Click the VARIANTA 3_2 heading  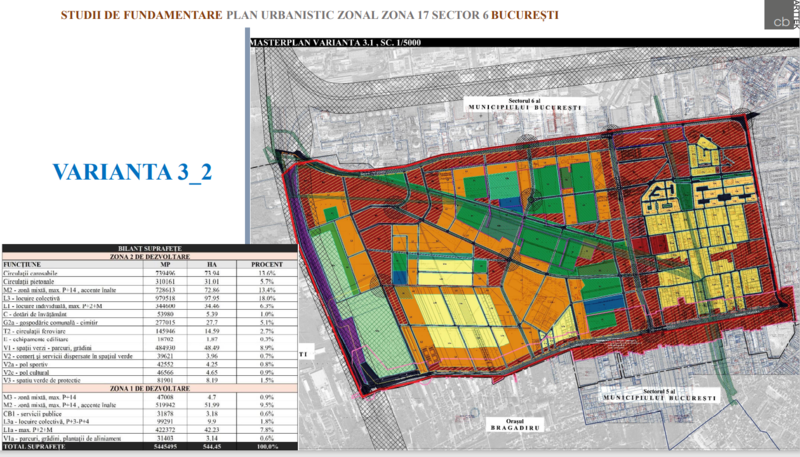pos(133,170)
